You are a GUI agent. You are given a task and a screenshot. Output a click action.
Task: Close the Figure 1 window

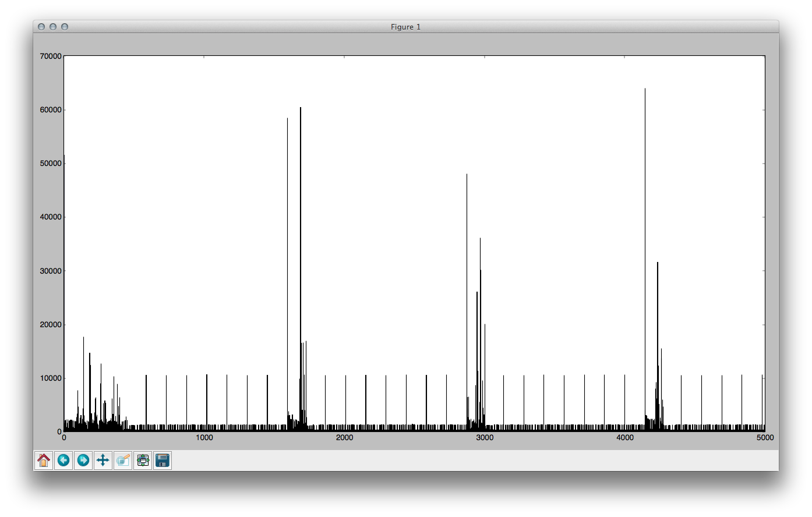pos(41,27)
